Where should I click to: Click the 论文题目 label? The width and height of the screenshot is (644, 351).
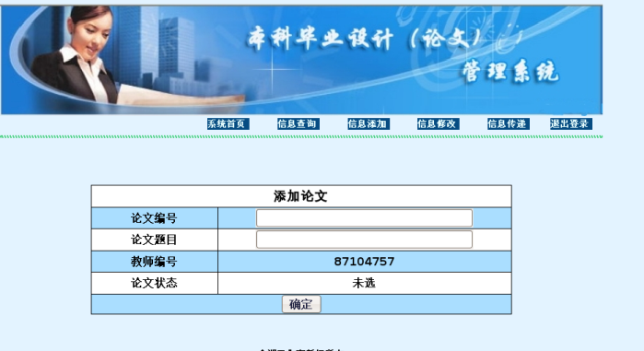click(x=154, y=240)
